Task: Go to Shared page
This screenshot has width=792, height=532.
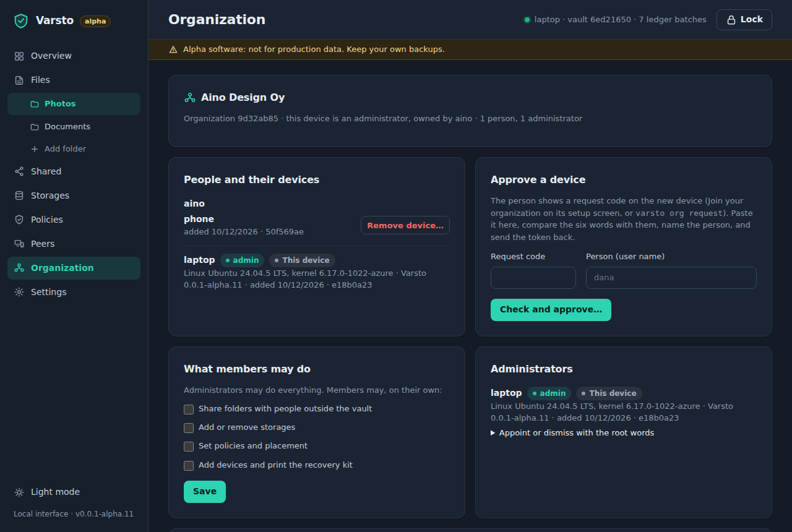Action: pos(74,171)
